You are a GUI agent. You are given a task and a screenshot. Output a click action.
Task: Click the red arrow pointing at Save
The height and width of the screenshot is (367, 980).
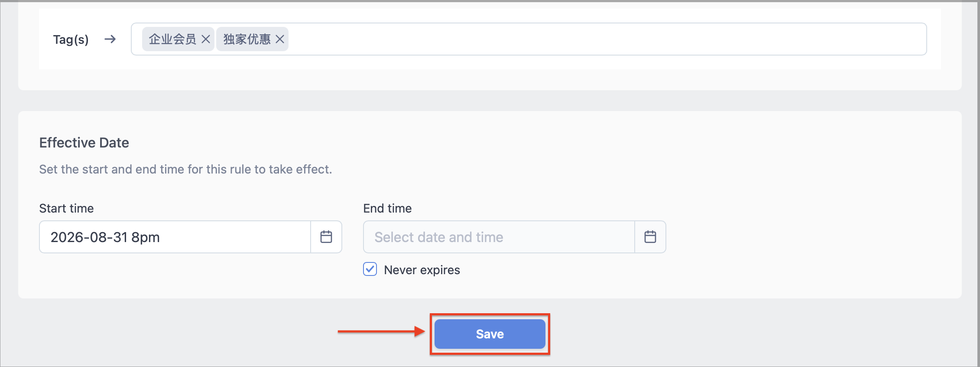click(381, 331)
